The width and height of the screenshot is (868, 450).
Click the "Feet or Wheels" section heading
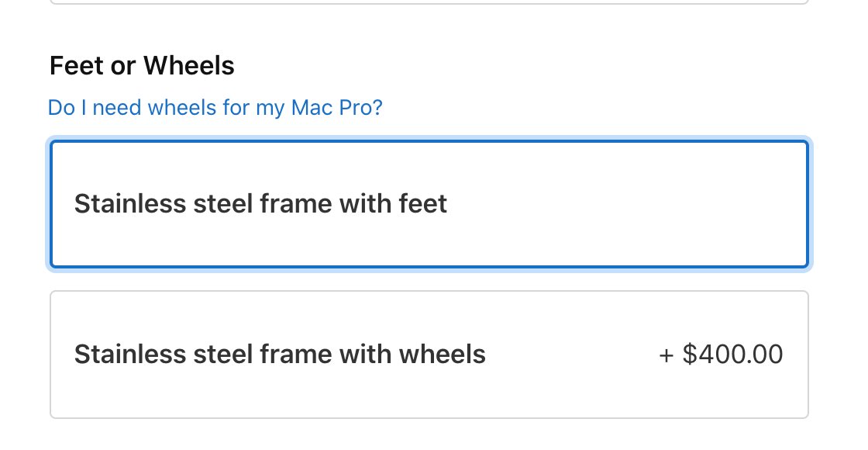coord(142,66)
